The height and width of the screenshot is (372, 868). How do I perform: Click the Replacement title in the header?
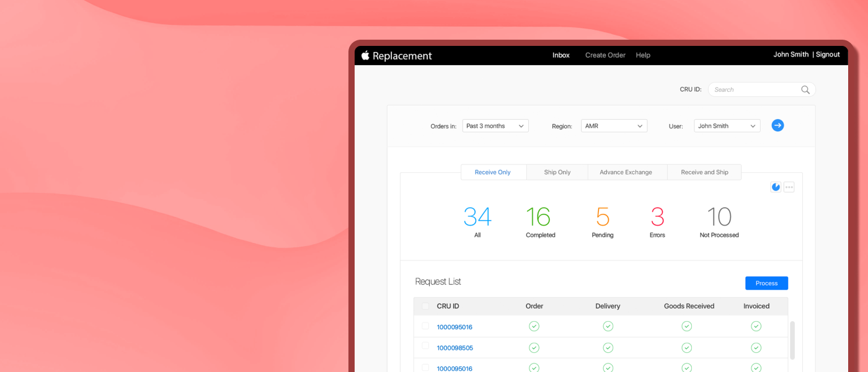point(402,56)
